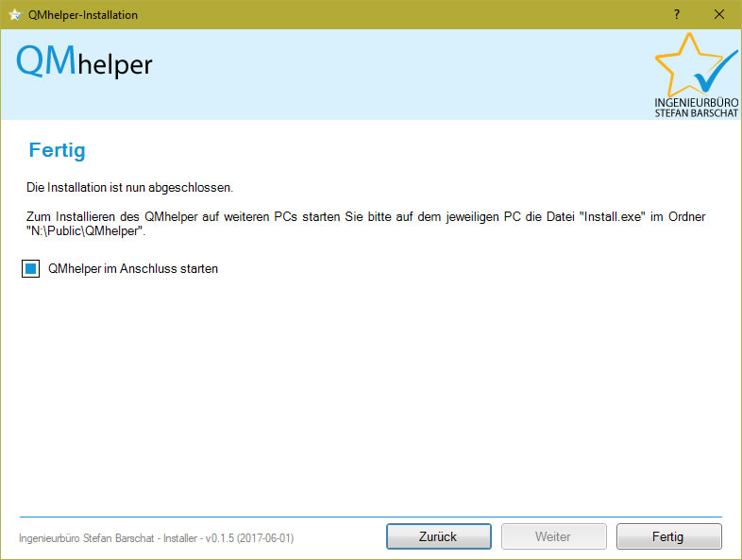Image resolution: width=742 pixels, height=560 pixels.
Task: Close the QMhelper-Installation window
Action: 718,15
